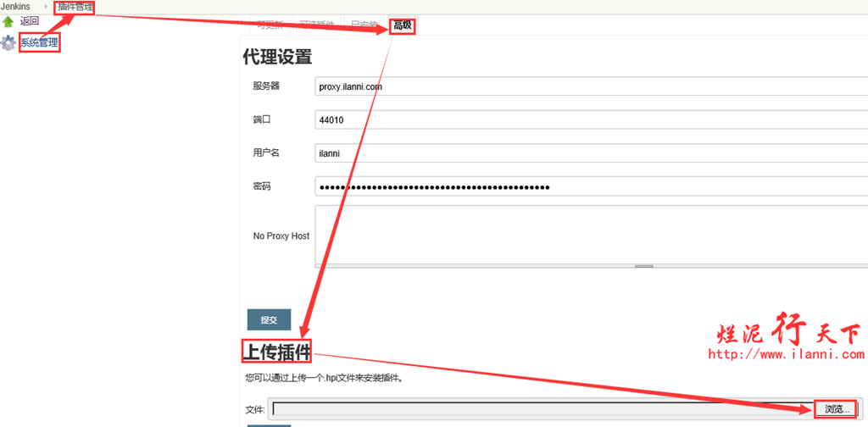Click the 文件 upload path field
The width and height of the screenshot is (868, 427).
point(542,409)
